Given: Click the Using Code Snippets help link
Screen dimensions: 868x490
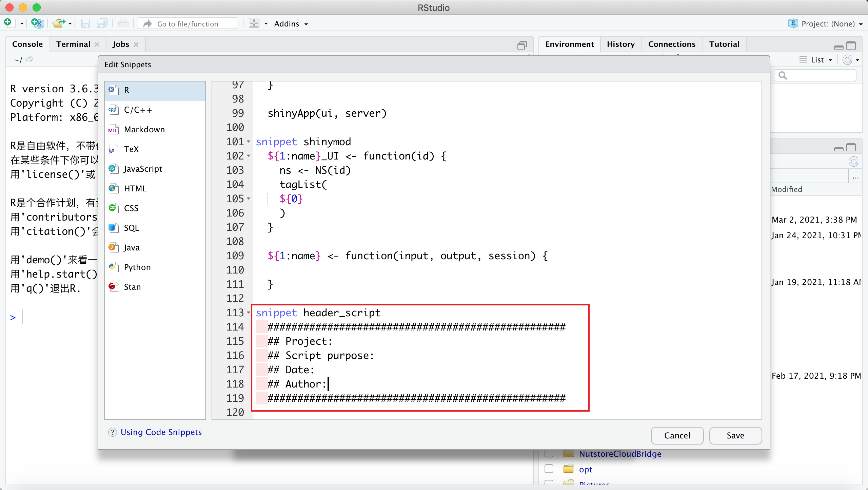Looking at the screenshot, I should [x=161, y=432].
